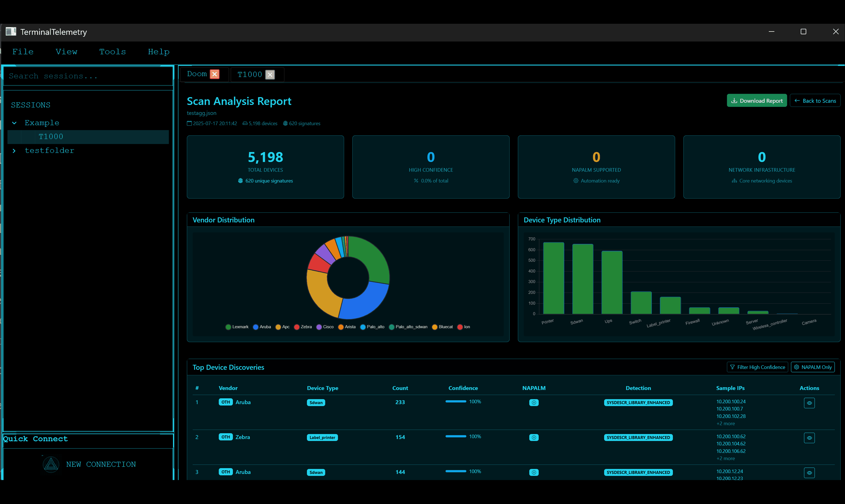
Task: Open the File menu
Action: point(23,52)
